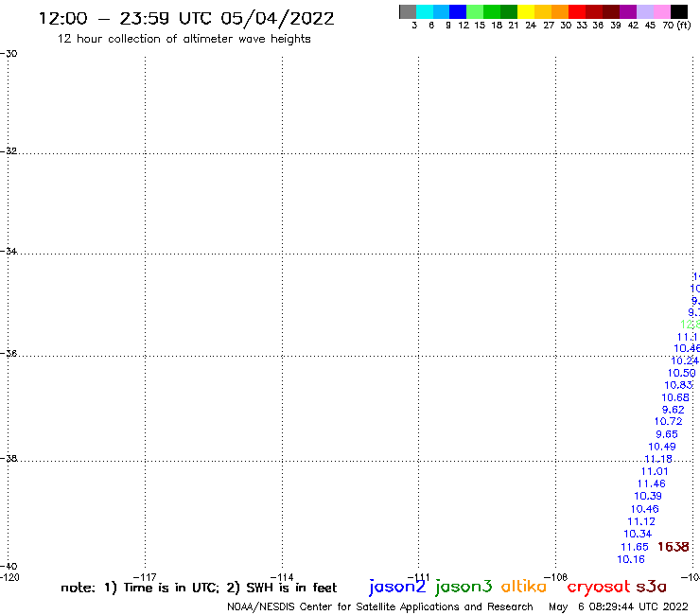Viewport: 700px width, 615px height.
Task: Click the 11.12 wave height reading
Action: coord(641,521)
